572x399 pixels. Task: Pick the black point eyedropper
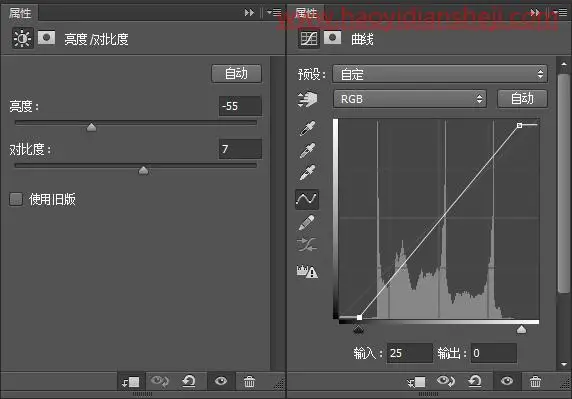click(x=307, y=128)
